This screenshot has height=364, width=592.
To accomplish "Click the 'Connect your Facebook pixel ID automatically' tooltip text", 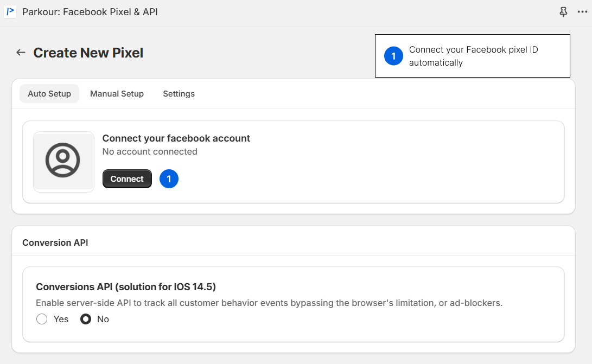I will 473,56.
